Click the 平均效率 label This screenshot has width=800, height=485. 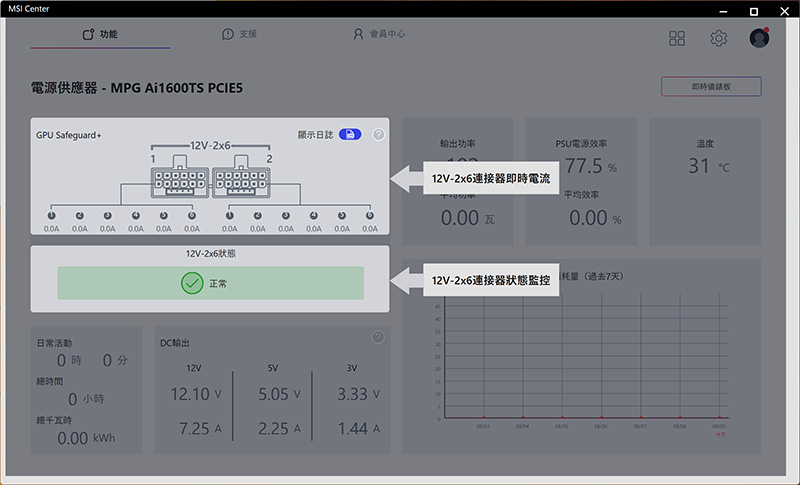582,195
